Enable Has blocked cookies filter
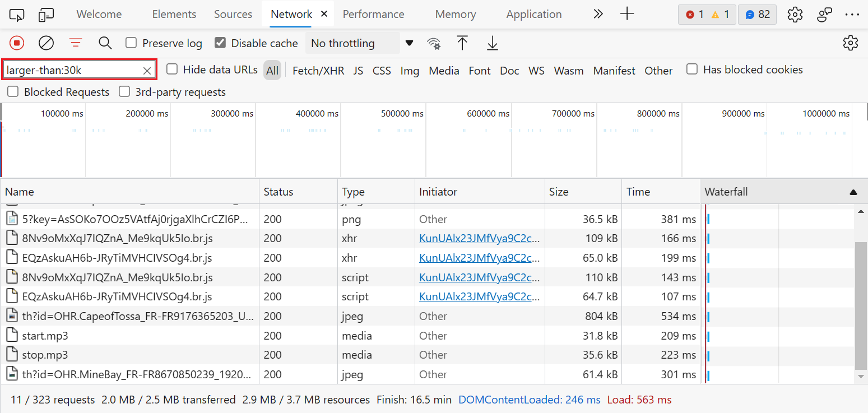Screen dimensions: 868x413 [693, 69]
